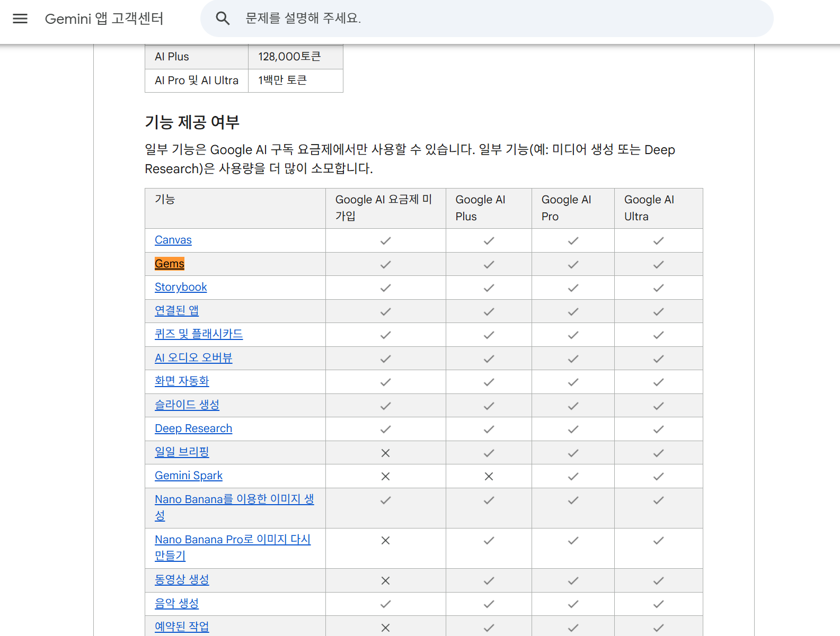This screenshot has width=840, height=636.
Task: Click 일일 브리핑 checkmark under AI Plus
Action: (x=489, y=453)
